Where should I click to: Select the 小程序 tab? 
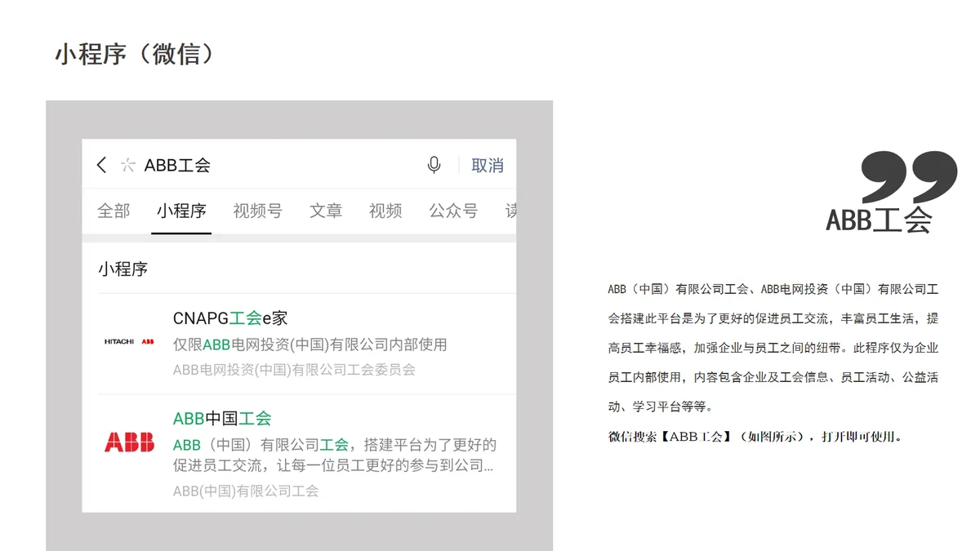click(x=181, y=211)
